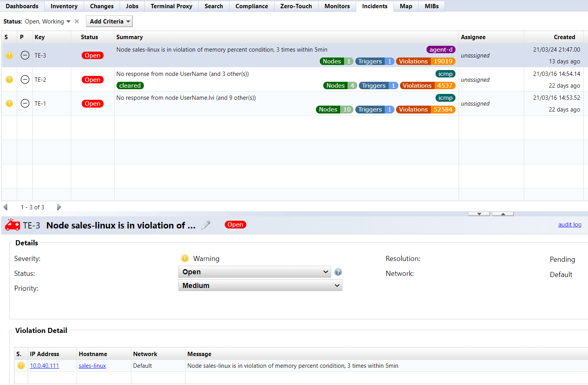The height and width of the screenshot is (385, 588).
Task: Sort incidents by Created column header
Action: [x=564, y=37]
